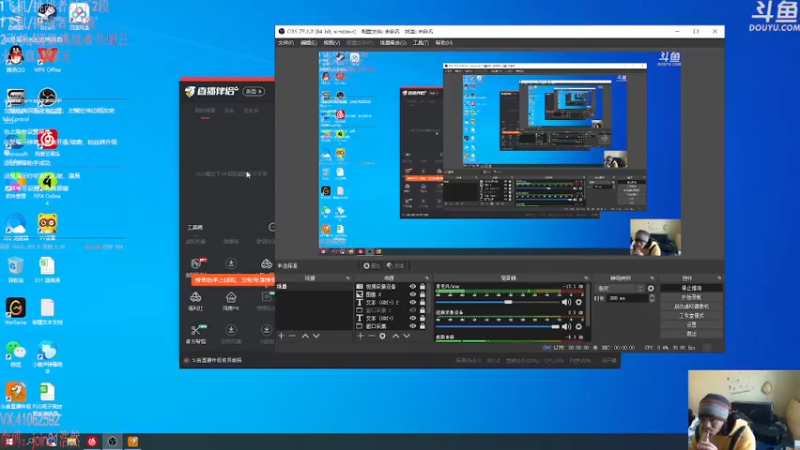Toggle lock on 图像 2 source

click(422, 294)
